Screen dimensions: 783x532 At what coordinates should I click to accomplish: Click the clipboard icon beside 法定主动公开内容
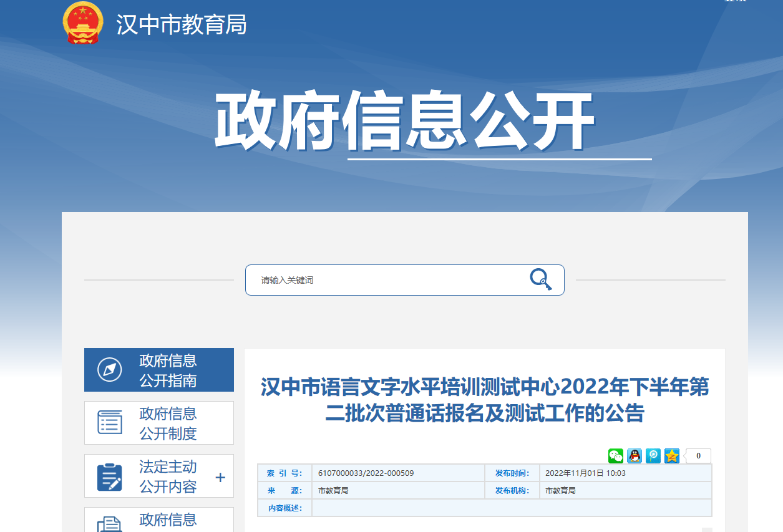[x=110, y=476]
